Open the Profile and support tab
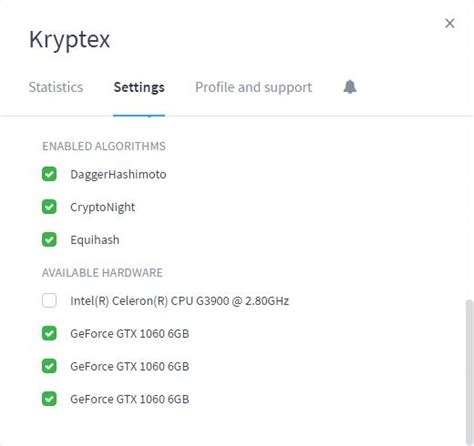Image resolution: width=474 pixels, height=446 pixels. point(253,87)
